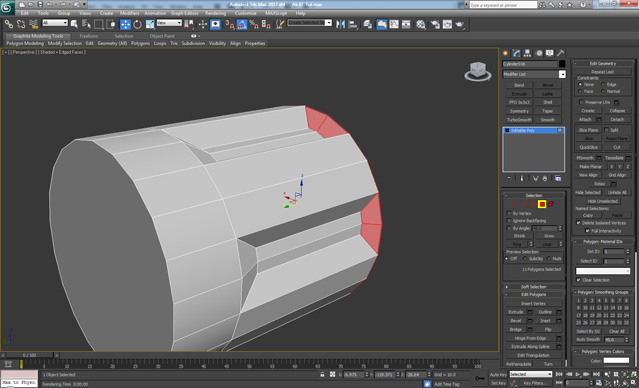This screenshot has height=388, width=639.
Task: Open the material ID name dropdown
Action: [x=603, y=271]
